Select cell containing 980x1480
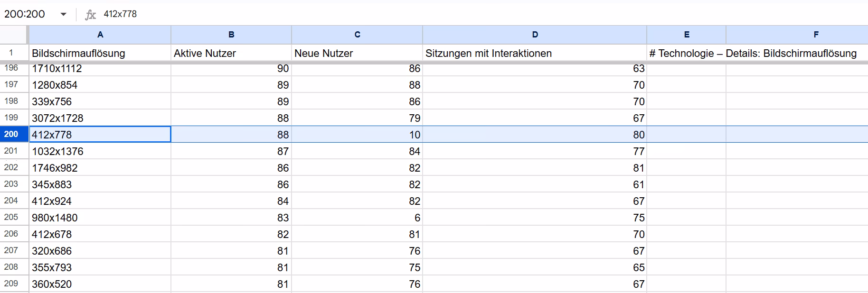The height and width of the screenshot is (293, 868). (x=100, y=218)
